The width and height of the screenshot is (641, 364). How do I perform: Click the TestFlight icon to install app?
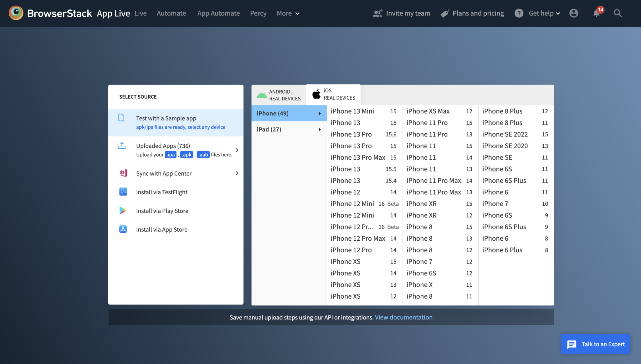pyautogui.click(x=123, y=192)
